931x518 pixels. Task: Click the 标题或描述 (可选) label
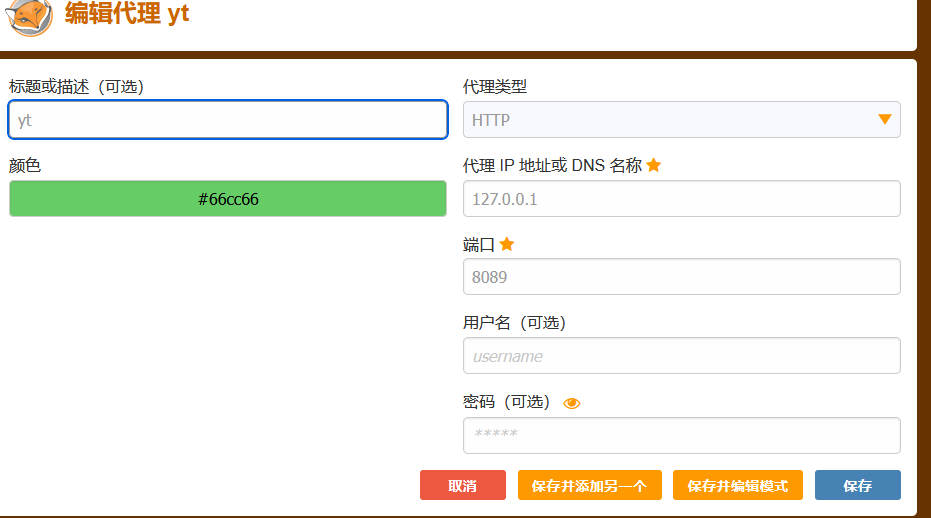point(77,87)
